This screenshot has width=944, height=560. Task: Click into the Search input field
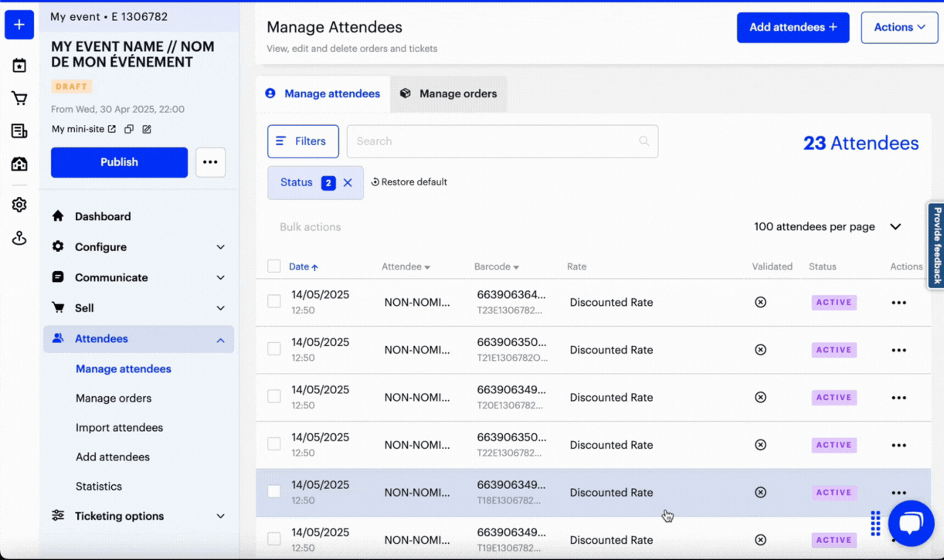point(502,141)
